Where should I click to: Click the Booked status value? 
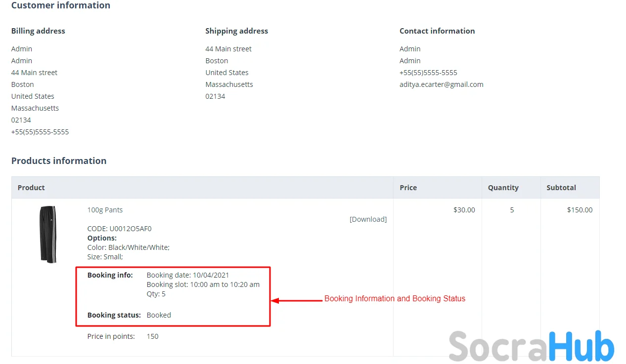tap(159, 315)
